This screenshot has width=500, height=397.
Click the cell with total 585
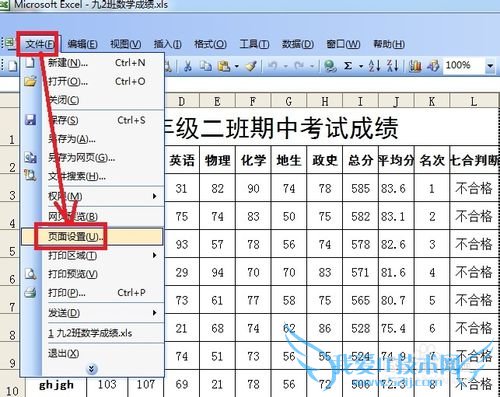[x=360, y=188]
